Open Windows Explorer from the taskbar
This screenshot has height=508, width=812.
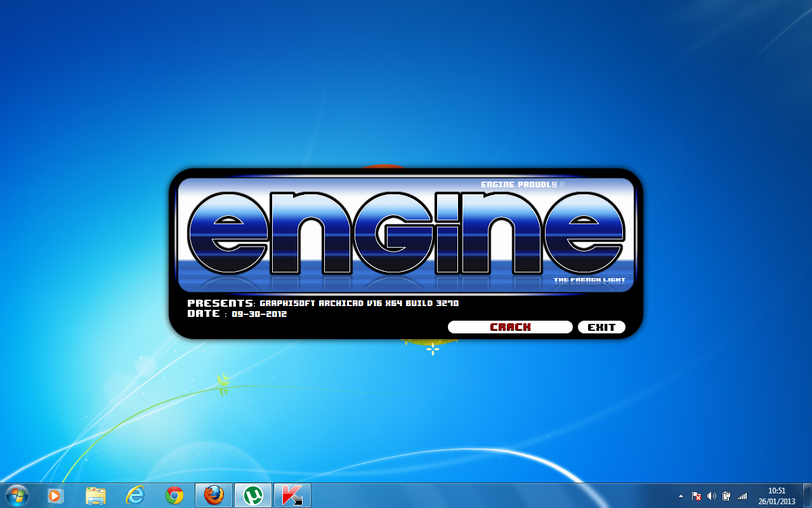pos(95,495)
